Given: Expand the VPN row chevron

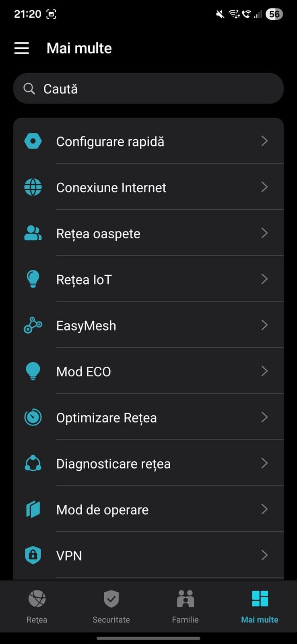Looking at the screenshot, I should (x=264, y=555).
